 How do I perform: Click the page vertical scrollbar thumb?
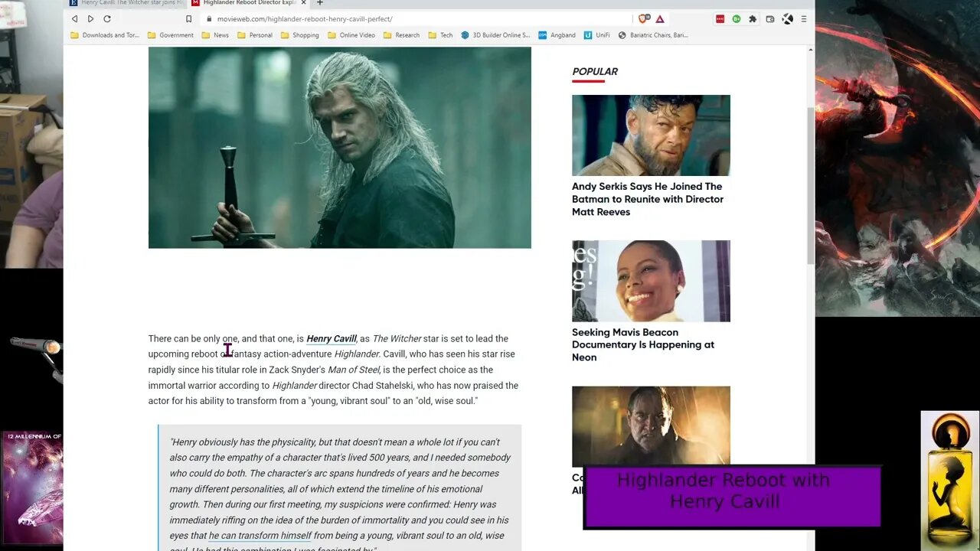click(x=811, y=186)
